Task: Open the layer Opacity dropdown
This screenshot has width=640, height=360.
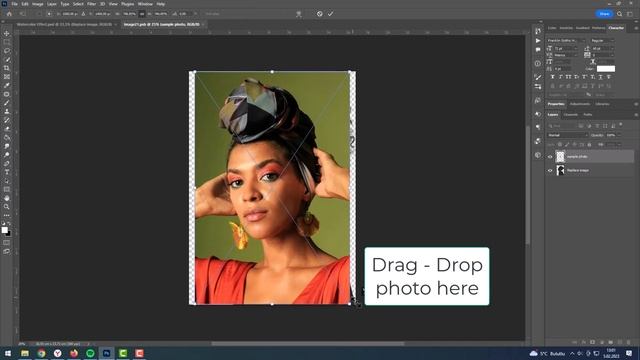Action: click(x=618, y=135)
